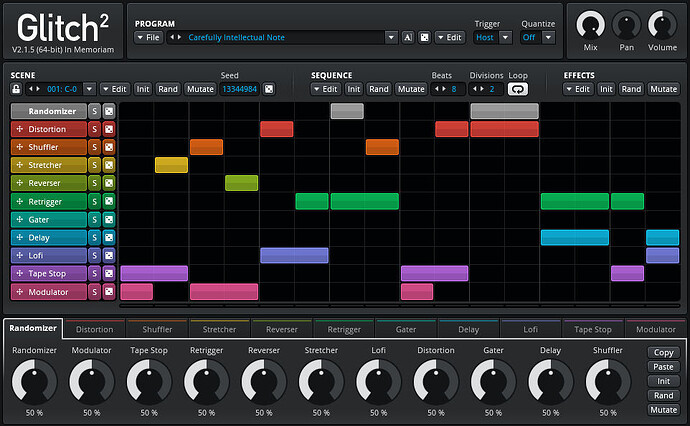
Task: Solo the Shuffler effect
Action: tap(94, 147)
